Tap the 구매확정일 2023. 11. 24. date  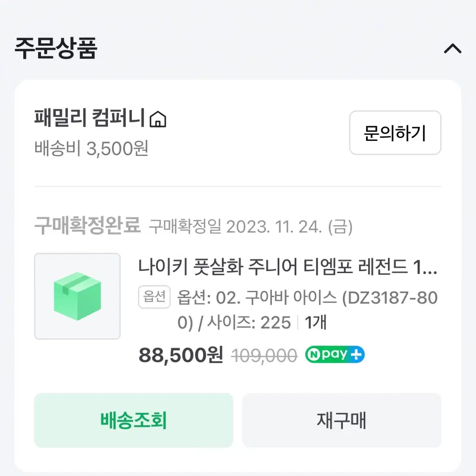click(x=251, y=227)
